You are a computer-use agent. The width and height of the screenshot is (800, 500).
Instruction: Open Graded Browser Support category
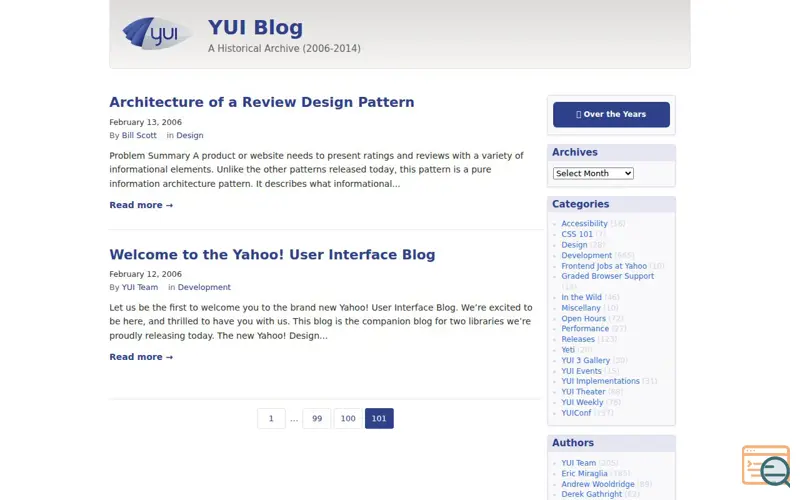(608, 276)
